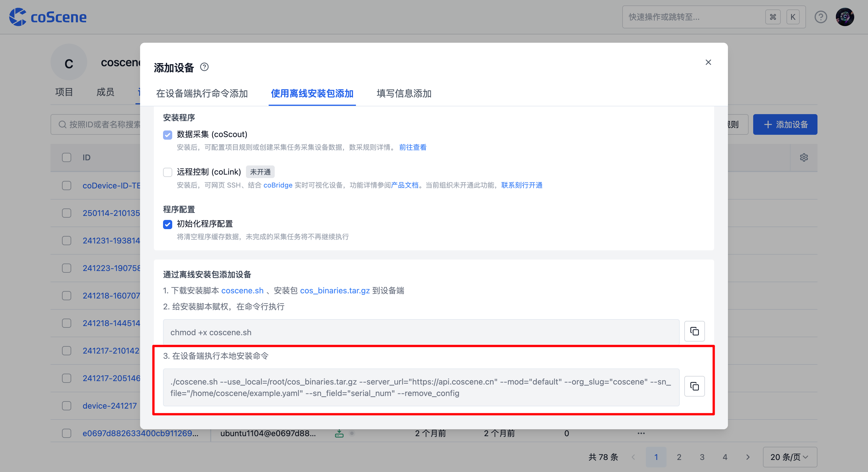The image size is (868, 472).
Task: Click 联系刻行开通 link
Action: pyautogui.click(x=522, y=185)
